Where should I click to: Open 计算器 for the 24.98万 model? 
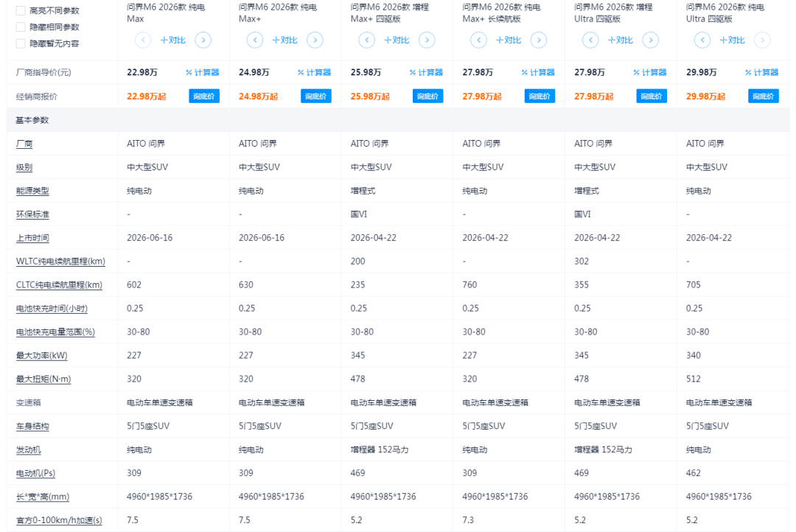click(x=314, y=73)
